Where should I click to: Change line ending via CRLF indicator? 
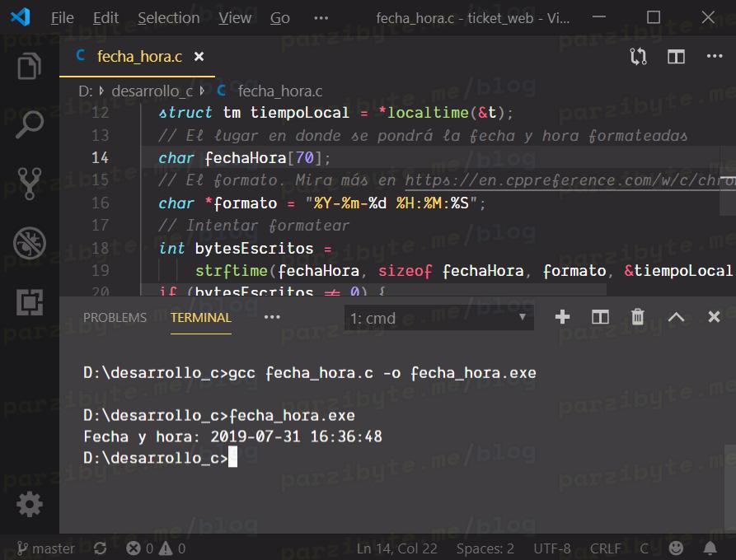[605, 548]
